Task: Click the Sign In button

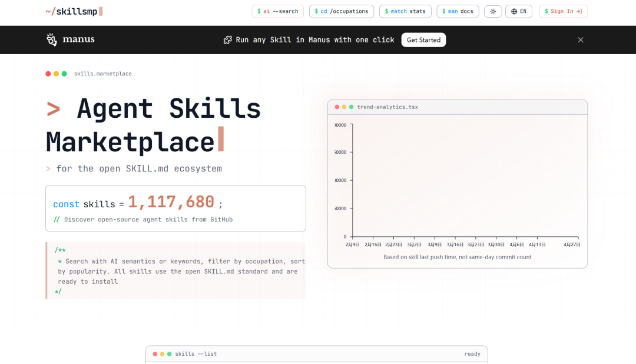Action: [564, 11]
